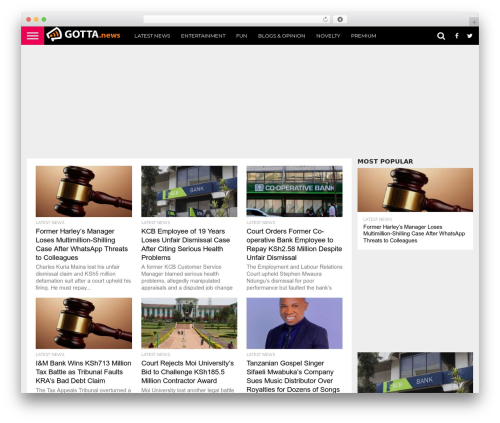Click gavel thumbnail above I&M Bank article
The height and width of the screenshot is (423, 500).
tap(84, 323)
